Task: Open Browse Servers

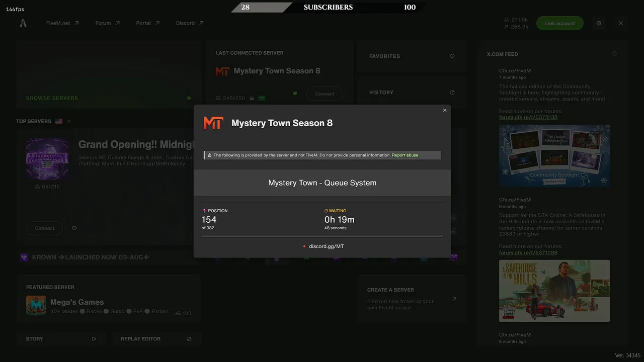Action: tap(108, 75)
